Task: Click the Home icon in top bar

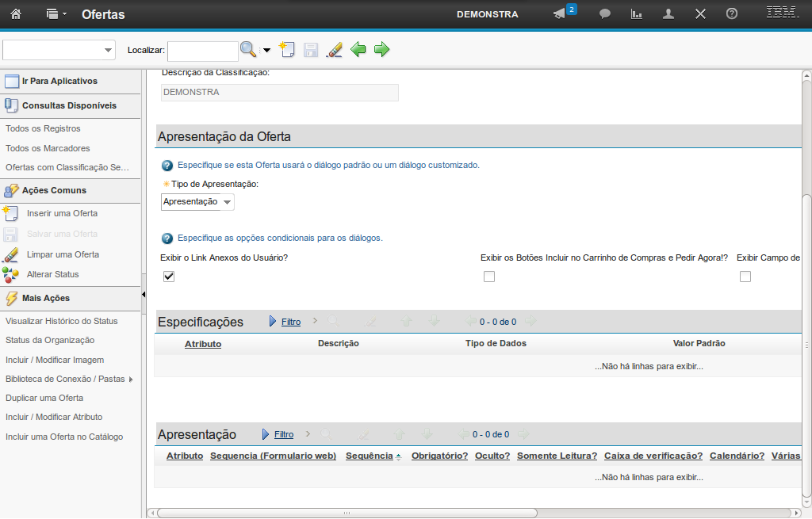Action: coord(16,14)
